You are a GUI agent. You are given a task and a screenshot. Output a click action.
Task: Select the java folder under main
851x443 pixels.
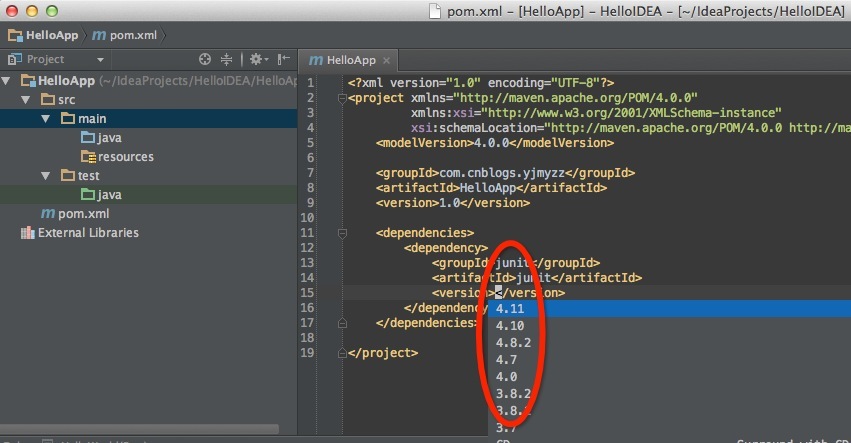click(101, 138)
